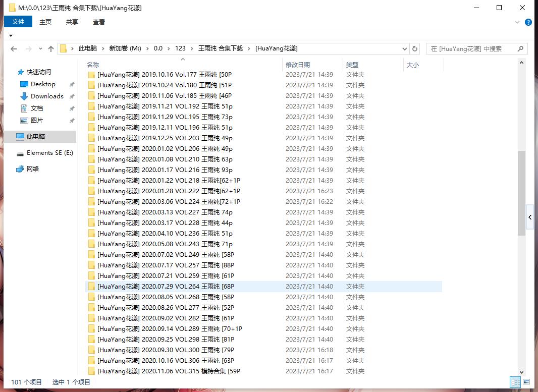This screenshot has height=392, width=538.
Task: Click the vertical scrollbar thumb
Action: point(521,193)
